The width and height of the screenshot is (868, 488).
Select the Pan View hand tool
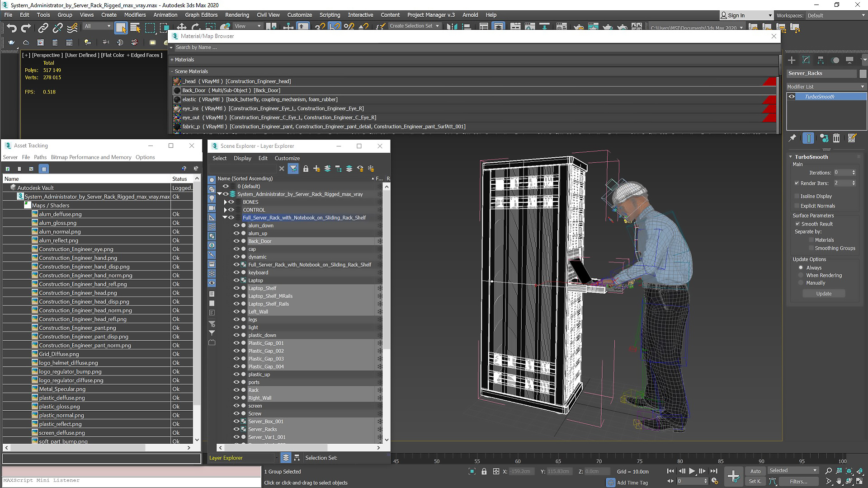(x=839, y=482)
